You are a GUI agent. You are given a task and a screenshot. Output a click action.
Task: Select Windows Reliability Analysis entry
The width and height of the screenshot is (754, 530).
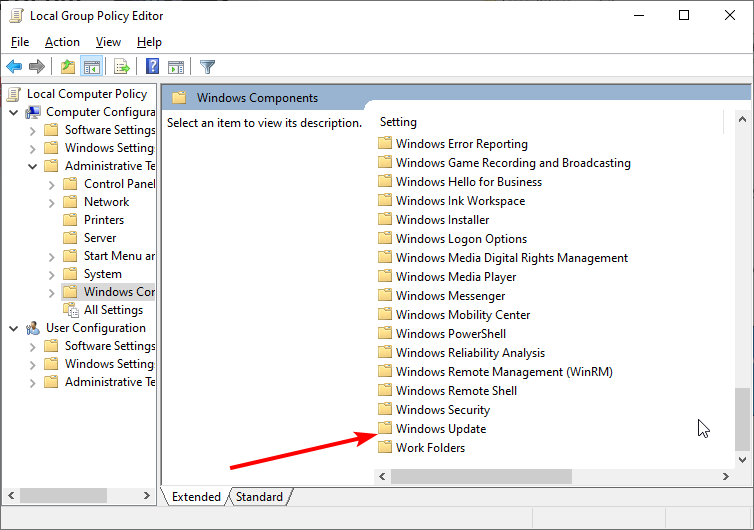[470, 353]
